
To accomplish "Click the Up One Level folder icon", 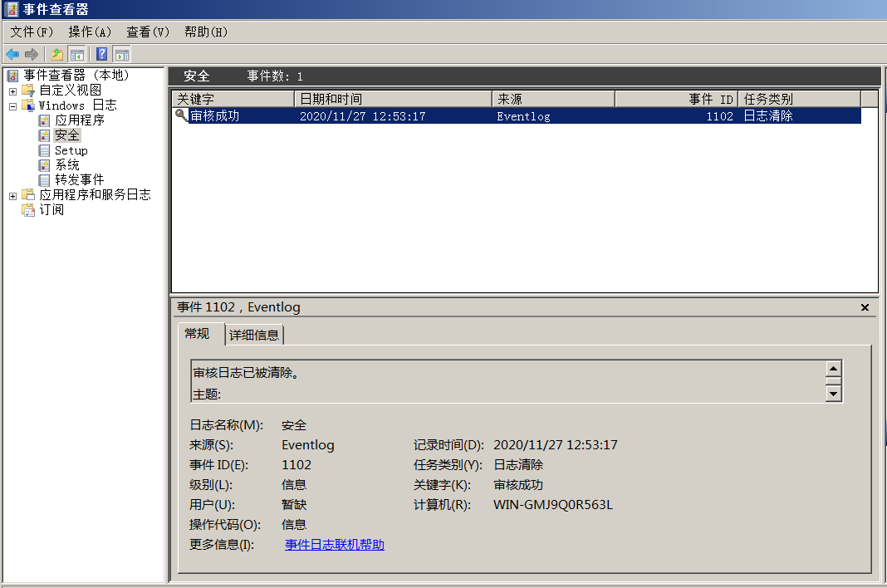I will click(x=56, y=54).
